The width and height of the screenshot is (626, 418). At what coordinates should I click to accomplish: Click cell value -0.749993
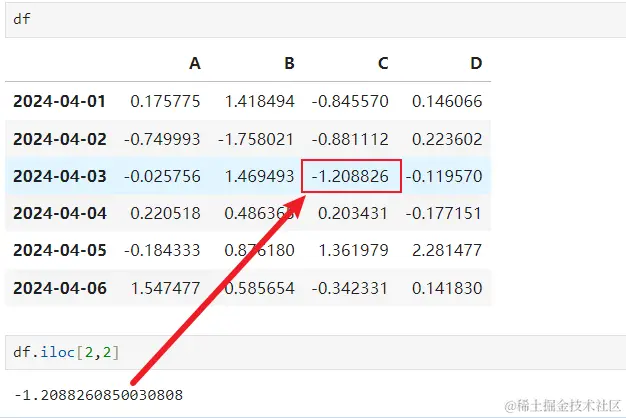coord(162,139)
